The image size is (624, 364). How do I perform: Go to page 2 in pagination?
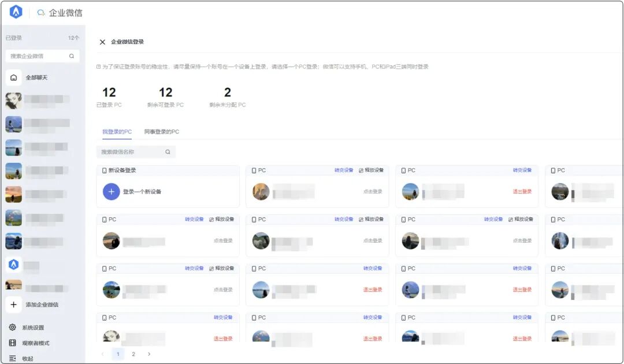click(x=133, y=354)
